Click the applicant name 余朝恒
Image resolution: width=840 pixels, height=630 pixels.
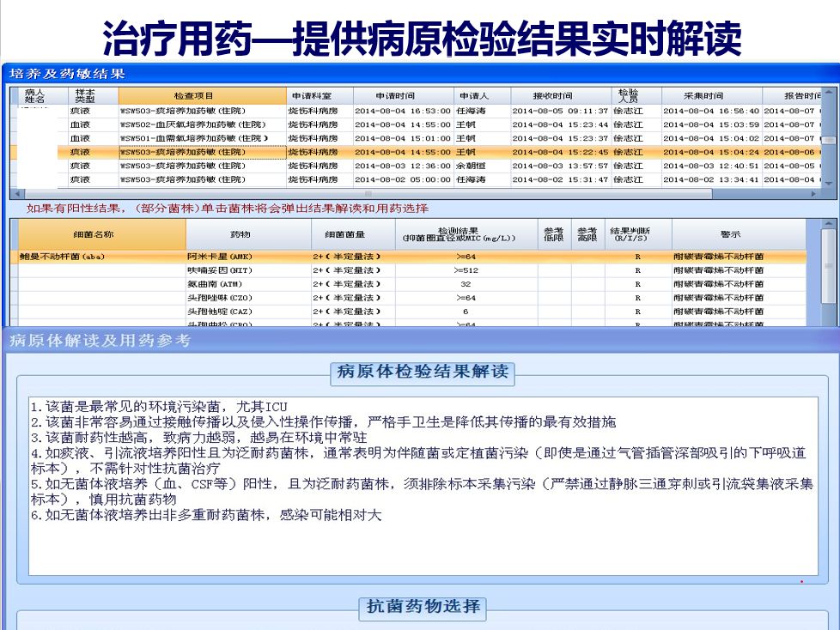point(471,166)
